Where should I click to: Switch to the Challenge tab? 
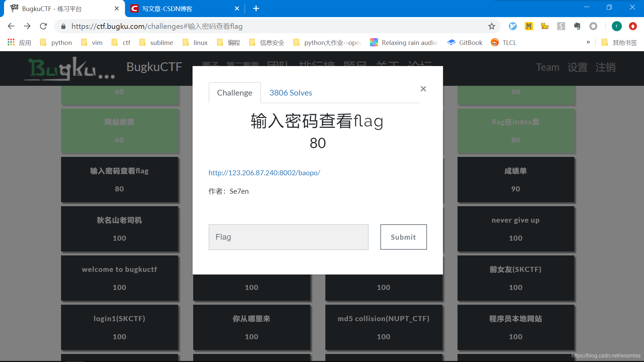(x=234, y=93)
